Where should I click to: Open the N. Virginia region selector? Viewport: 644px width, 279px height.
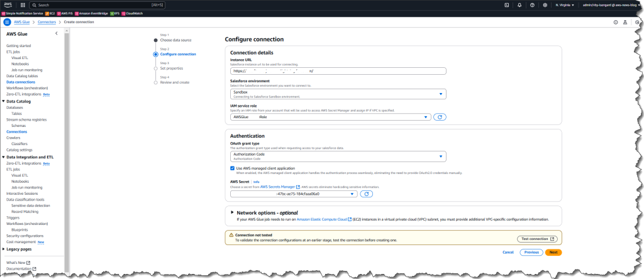[x=565, y=5]
